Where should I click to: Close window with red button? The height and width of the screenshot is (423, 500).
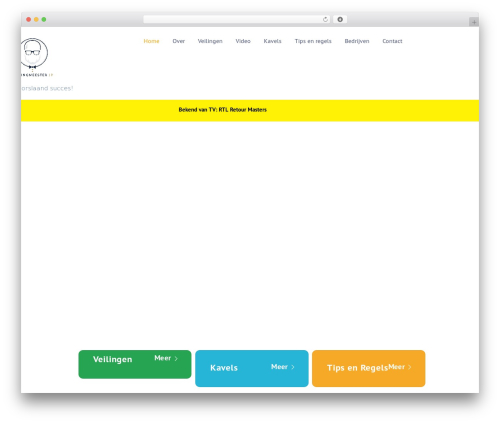click(29, 19)
